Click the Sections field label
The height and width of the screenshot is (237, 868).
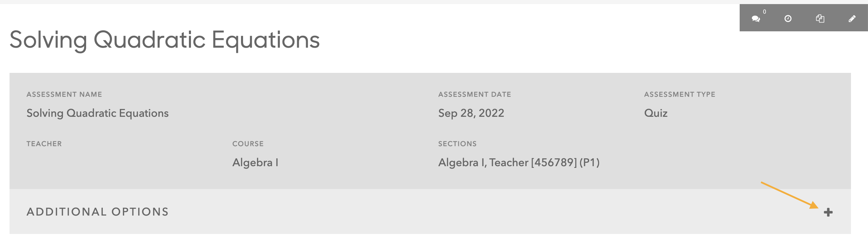click(457, 144)
